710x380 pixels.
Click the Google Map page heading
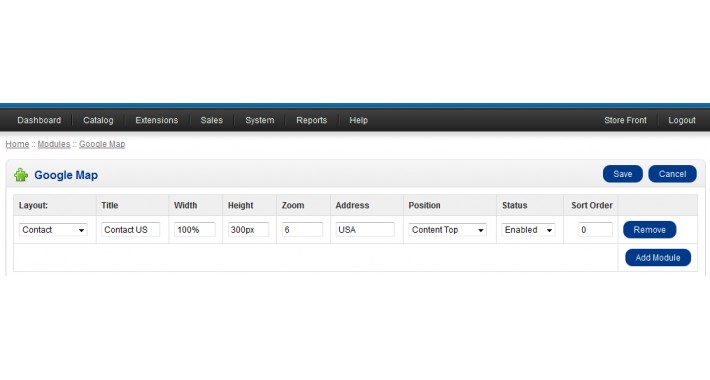pyautogui.click(x=66, y=175)
